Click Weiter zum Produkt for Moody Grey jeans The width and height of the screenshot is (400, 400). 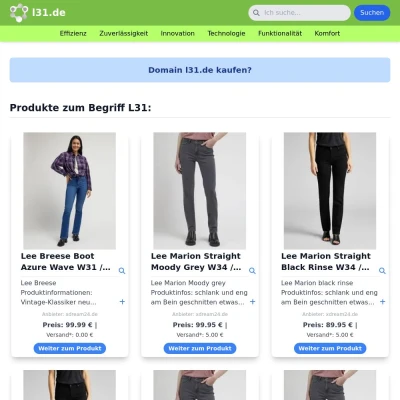200,348
